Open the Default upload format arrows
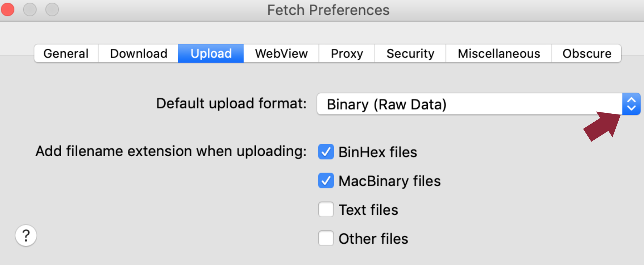The width and height of the screenshot is (644, 265). coord(631,104)
